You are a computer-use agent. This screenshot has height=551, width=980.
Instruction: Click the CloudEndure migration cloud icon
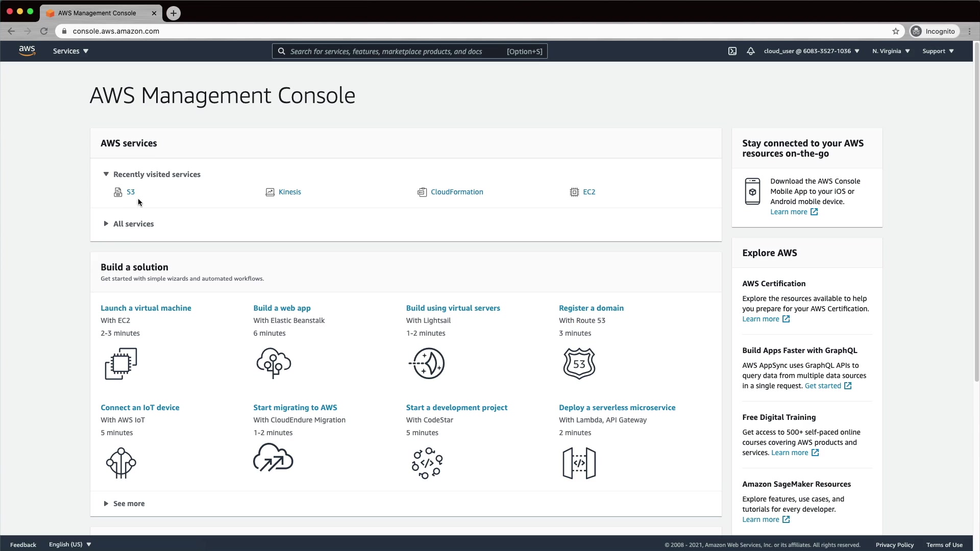(x=273, y=458)
